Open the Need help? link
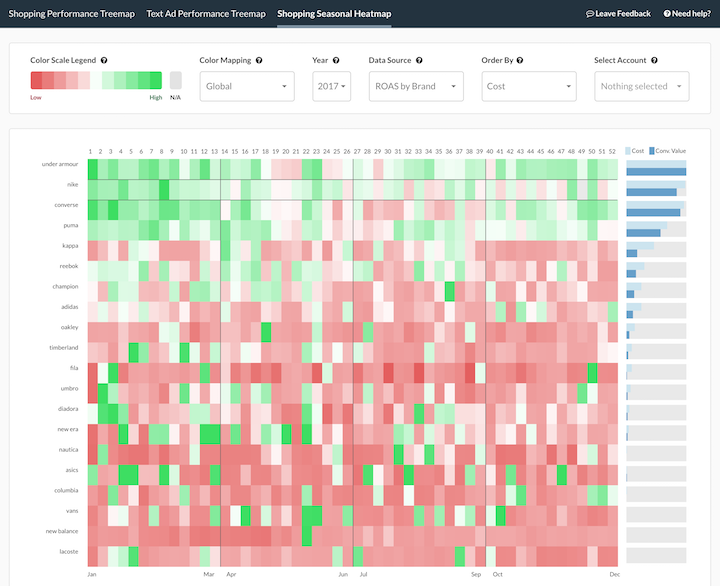This screenshot has width=720, height=586. (x=687, y=14)
